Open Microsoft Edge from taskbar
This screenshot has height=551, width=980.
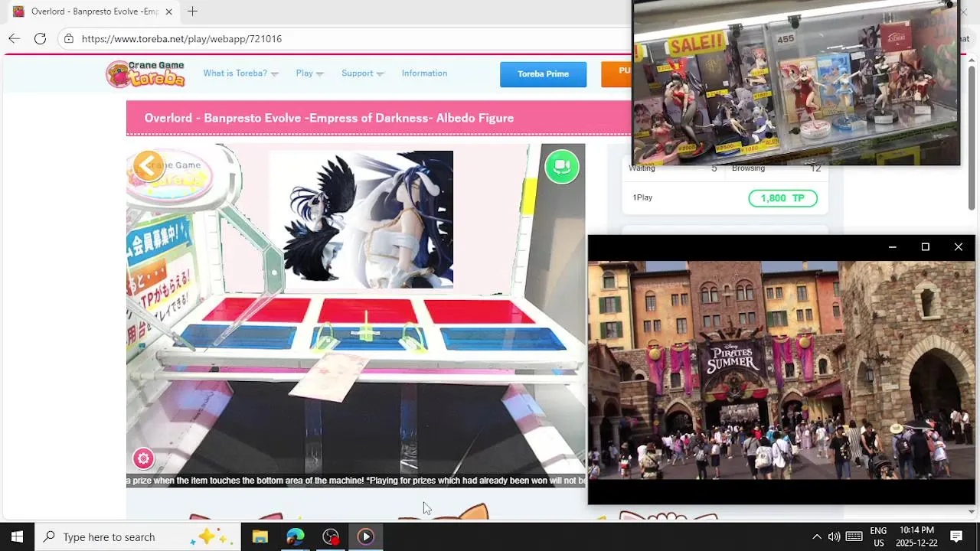(296, 537)
